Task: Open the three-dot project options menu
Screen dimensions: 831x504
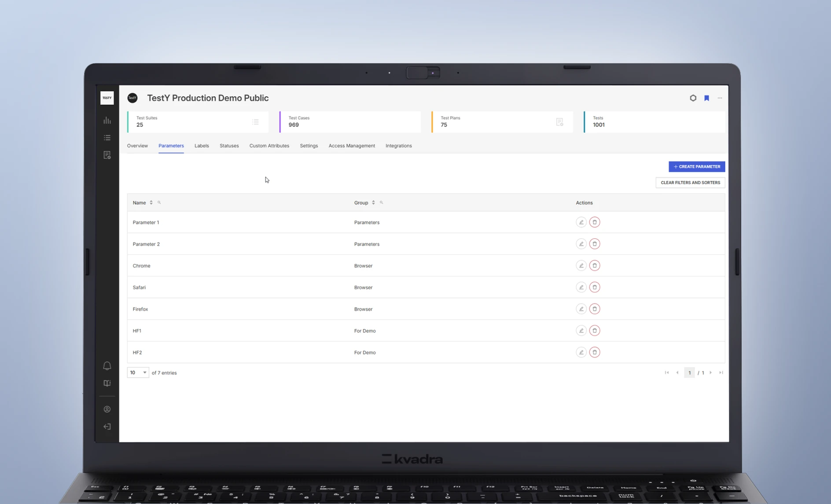Action: coord(720,98)
